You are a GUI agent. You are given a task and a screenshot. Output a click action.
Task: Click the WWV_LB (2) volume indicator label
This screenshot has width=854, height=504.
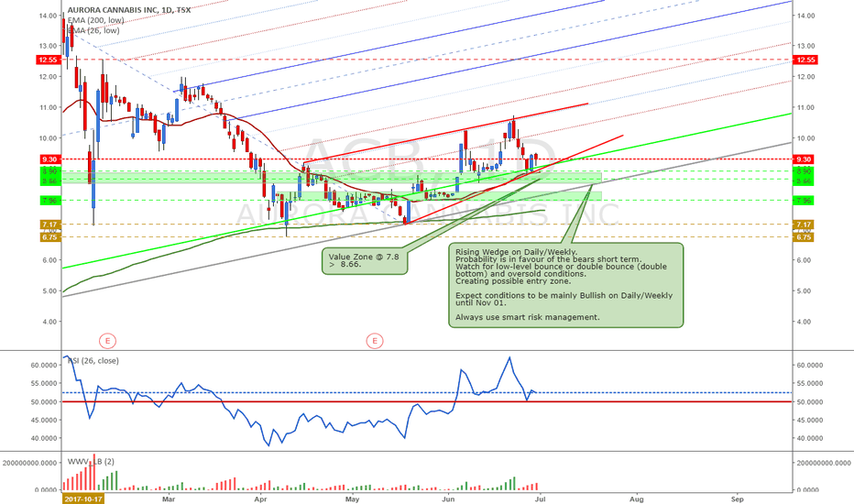click(91, 462)
